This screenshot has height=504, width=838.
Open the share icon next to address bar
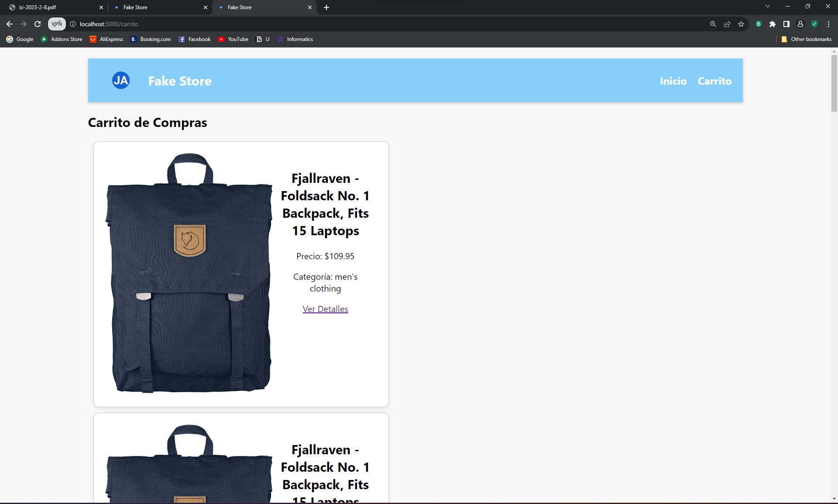coord(727,24)
